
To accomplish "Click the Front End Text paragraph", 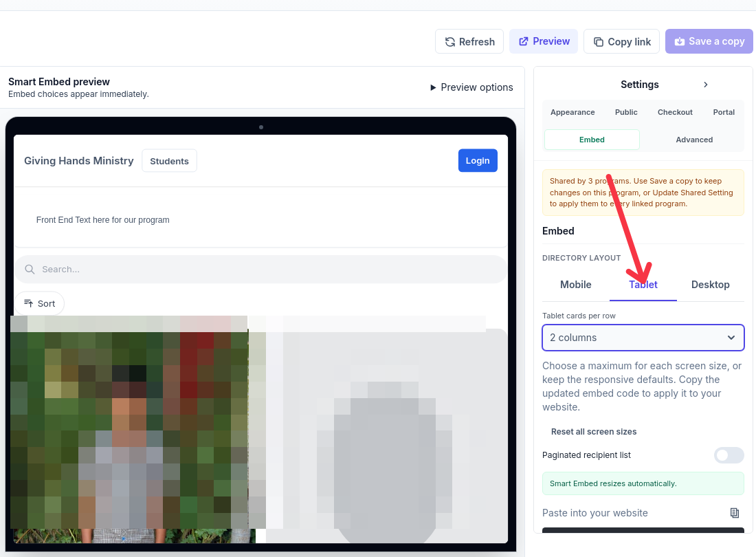I will [102, 220].
